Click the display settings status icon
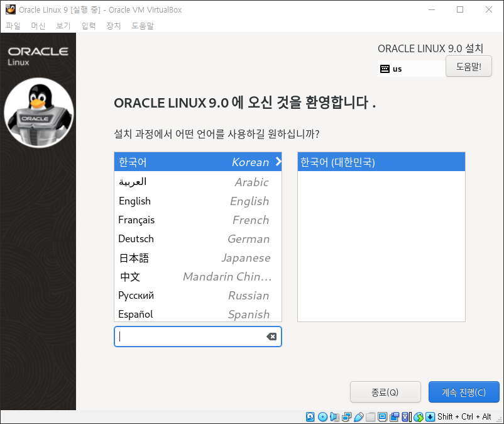This screenshot has width=504, height=424. click(382, 416)
